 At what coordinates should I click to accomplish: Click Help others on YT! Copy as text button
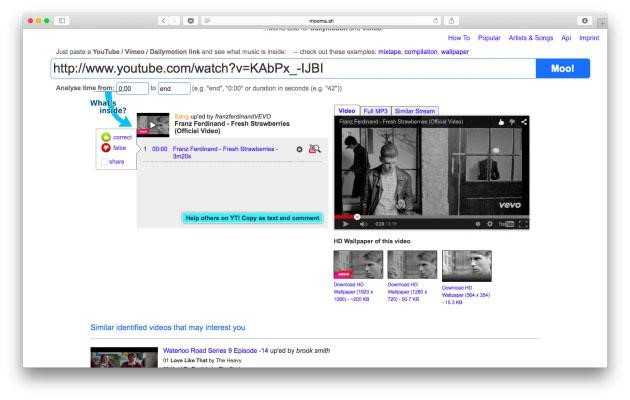252,218
